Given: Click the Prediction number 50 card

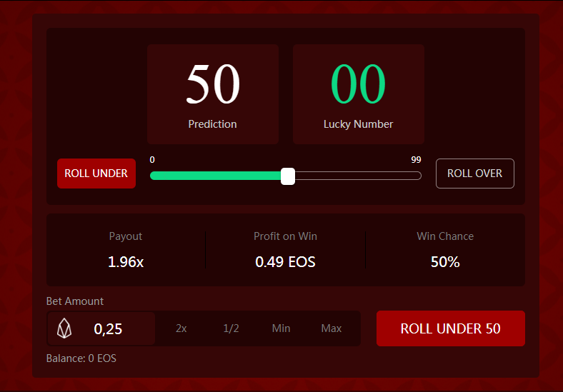Looking at the screenshot, I should [x=213, y=94].
